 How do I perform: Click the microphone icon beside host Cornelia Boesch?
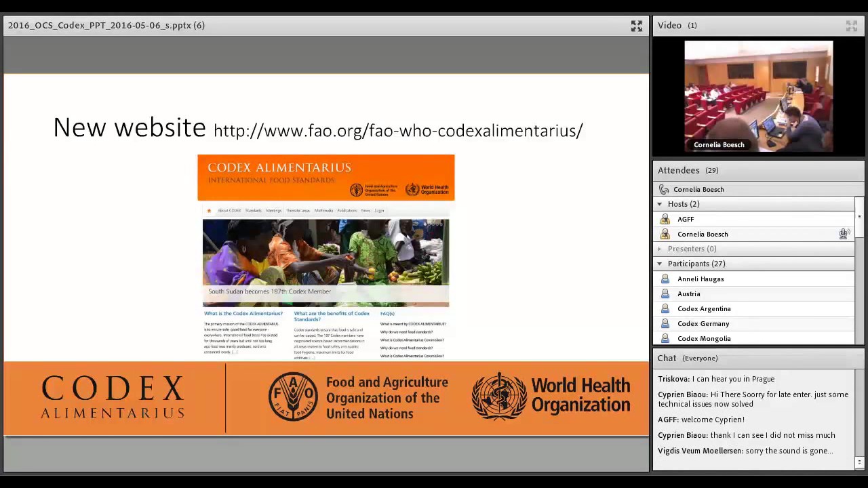point(844,234)
